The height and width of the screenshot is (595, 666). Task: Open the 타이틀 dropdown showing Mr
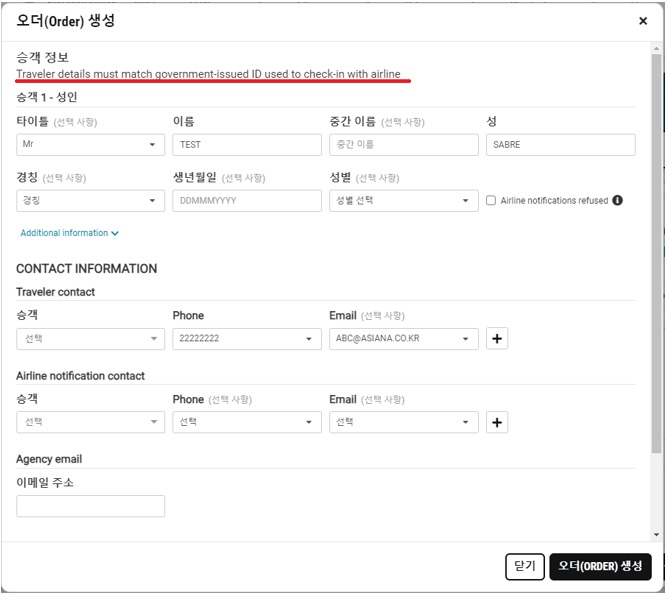tap(90, 144)
